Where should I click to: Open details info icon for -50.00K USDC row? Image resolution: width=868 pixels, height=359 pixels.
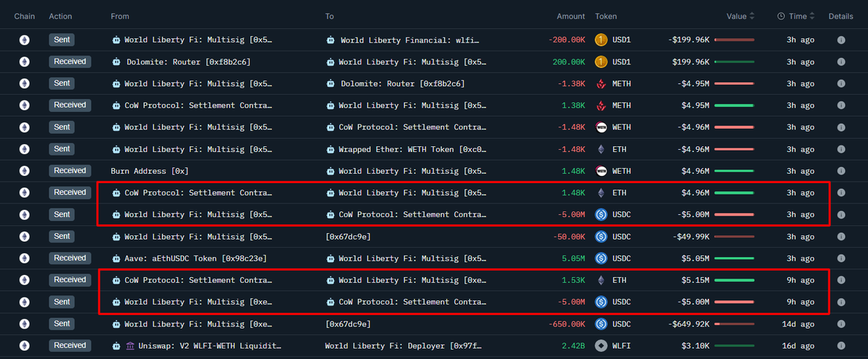pyautogui.click(x=841, y=237)
